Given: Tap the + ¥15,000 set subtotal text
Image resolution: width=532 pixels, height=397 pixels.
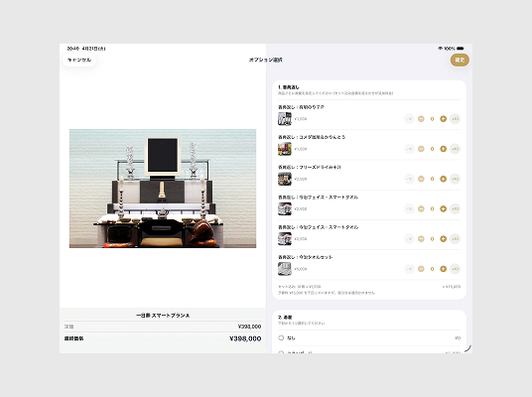Looking at the screenshot, I should coord(452,287).
